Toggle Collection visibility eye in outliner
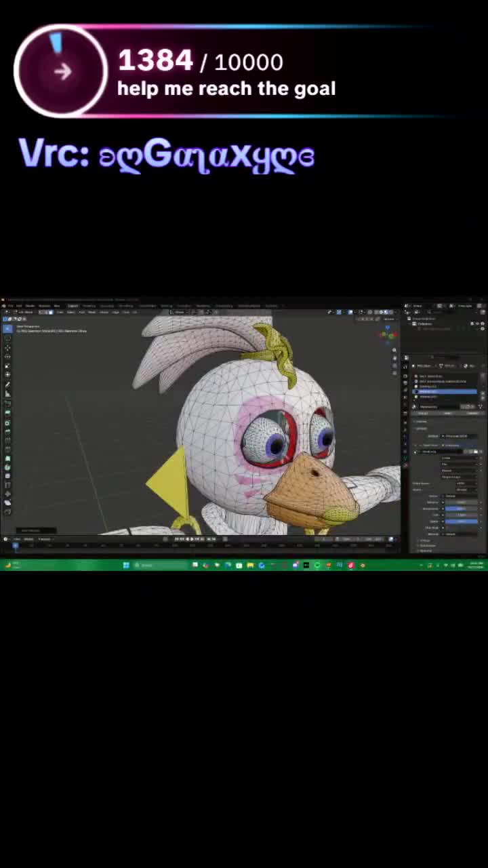Screen dimensions: 488x868 (x=477, y=324)
